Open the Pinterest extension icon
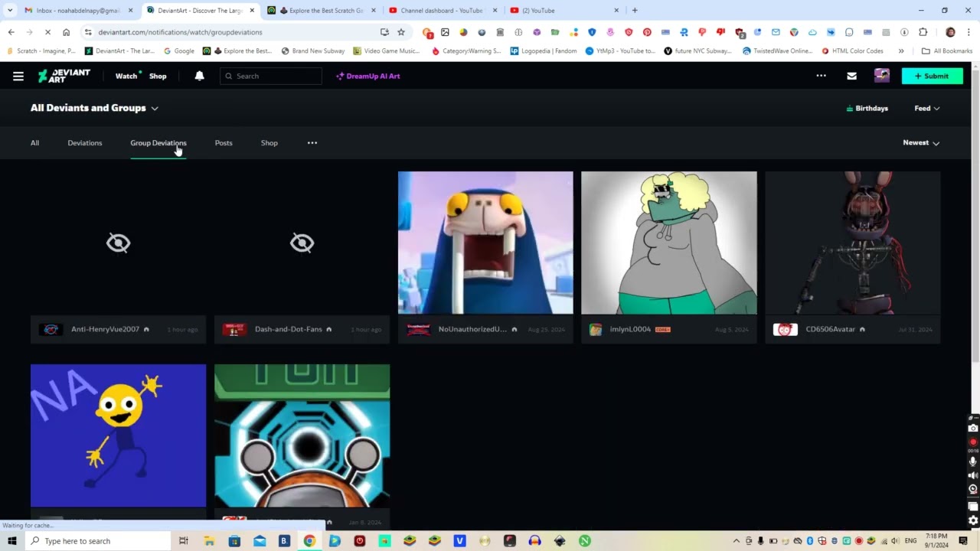980x551 pixels. pyautogui.click(x=647, y=32)
